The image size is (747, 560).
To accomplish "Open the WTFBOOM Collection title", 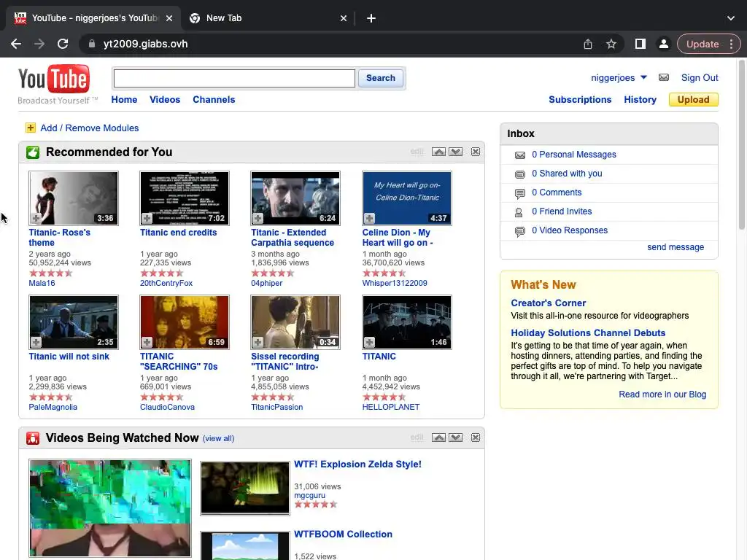I will (x=343, y=534).
